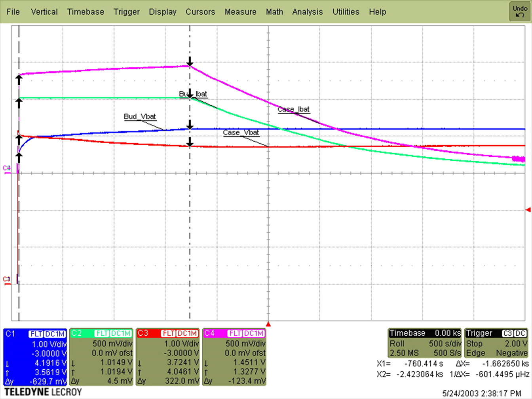Expand the Timebase dropdown menu

pos(85,12)
